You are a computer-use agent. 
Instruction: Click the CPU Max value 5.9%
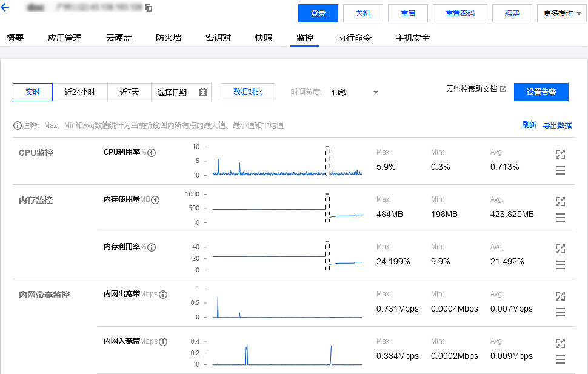tap(386, 167)
